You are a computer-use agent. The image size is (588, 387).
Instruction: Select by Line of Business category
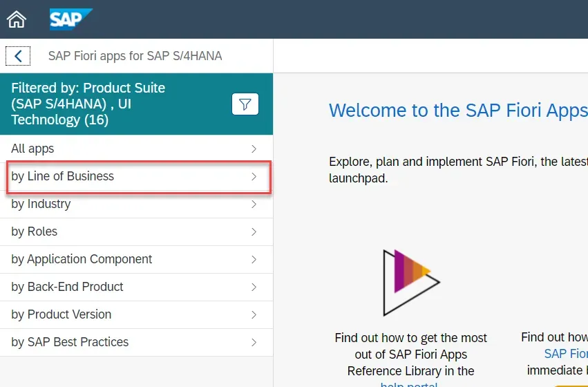point(63,176)
